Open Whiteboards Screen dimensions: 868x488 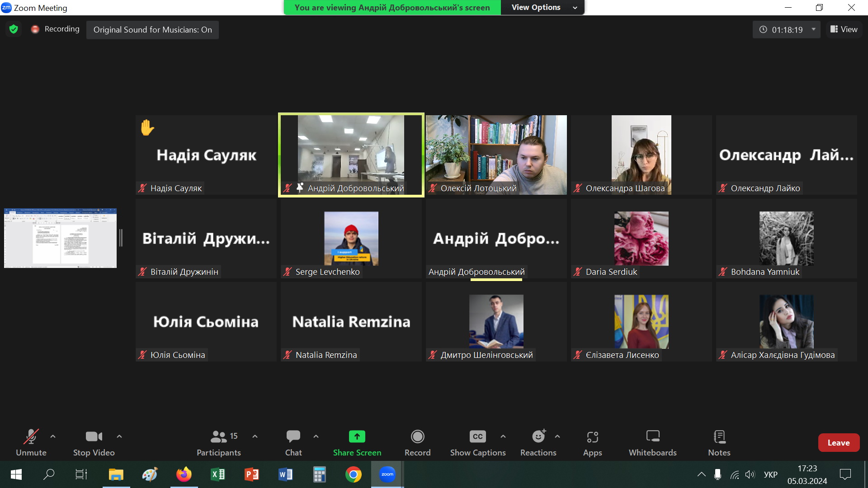[x=652, y=442]
